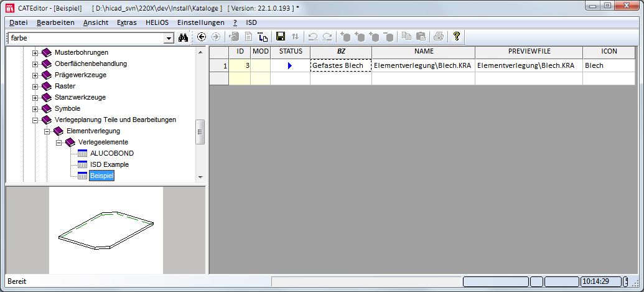Click the binoculars search icon

tap(183, 38)
